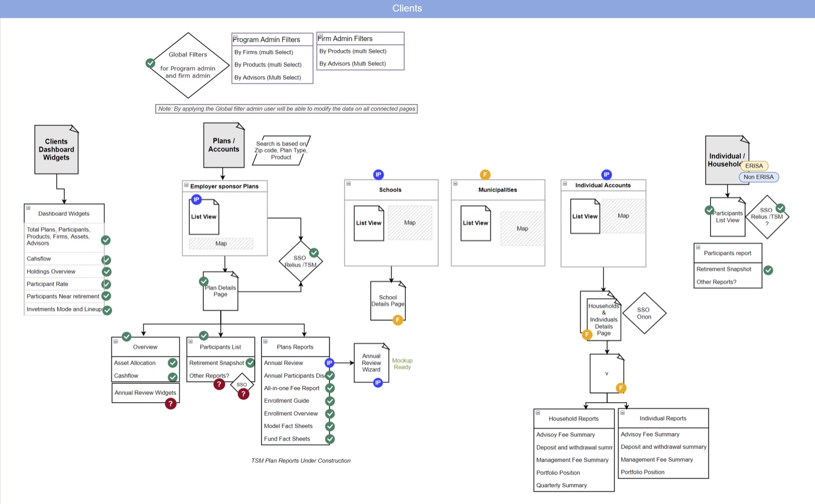Click the green check beside All-in-one Fee Report
The width and height of the screenshot is (815, 504).
(x=330, y=388)
